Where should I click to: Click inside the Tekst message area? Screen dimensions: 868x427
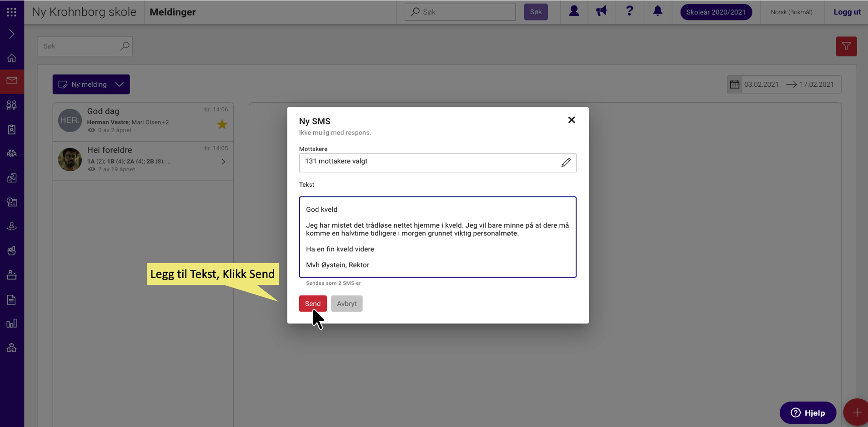[438, 237]
